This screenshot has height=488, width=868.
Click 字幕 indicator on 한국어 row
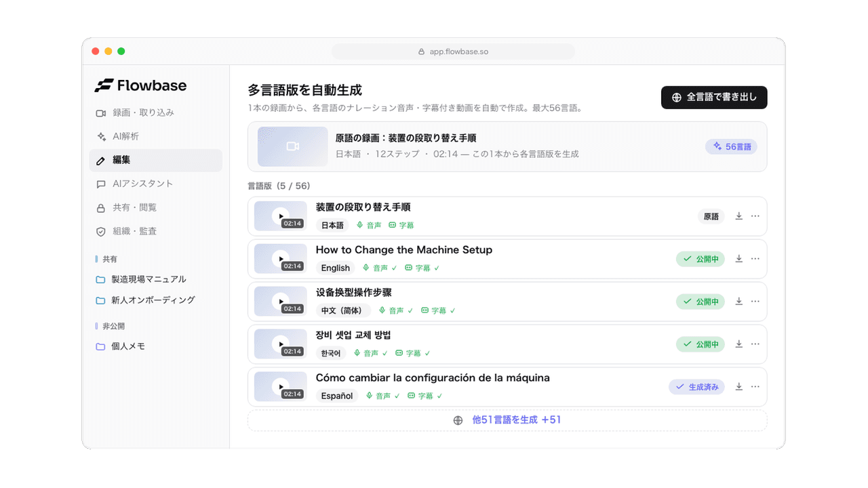412,353
